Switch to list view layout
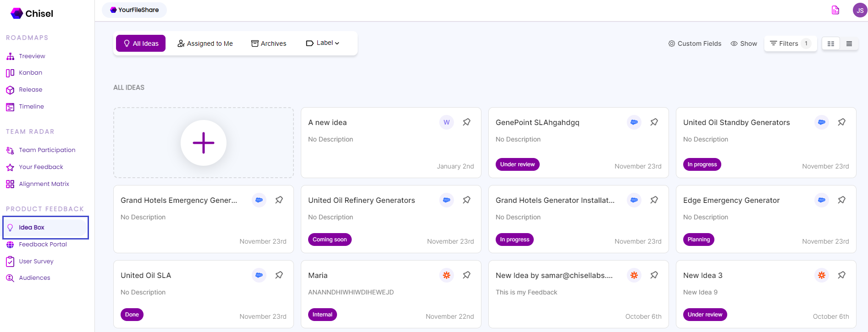This screenshot has height=332, width=868. (x=849, y=44)
